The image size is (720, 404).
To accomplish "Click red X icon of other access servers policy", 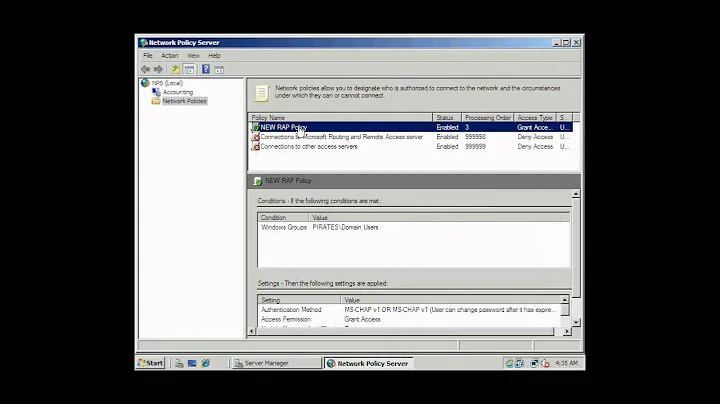I will [x=256, y=146].
